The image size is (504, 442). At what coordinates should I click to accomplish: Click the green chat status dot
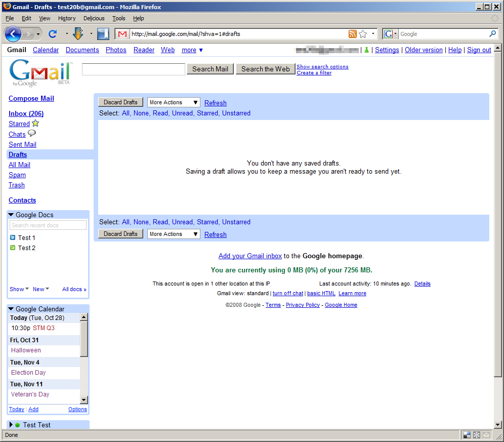(x=17, y=425)
